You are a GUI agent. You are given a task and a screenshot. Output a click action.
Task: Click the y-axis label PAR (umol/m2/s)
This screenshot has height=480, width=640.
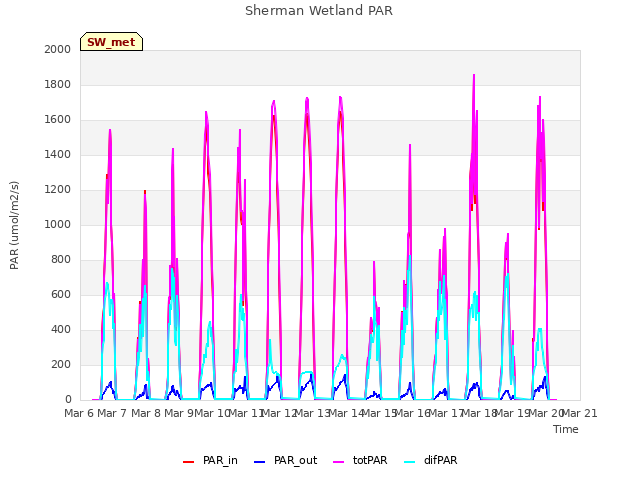pyautogui.click(x=14, y=225)
